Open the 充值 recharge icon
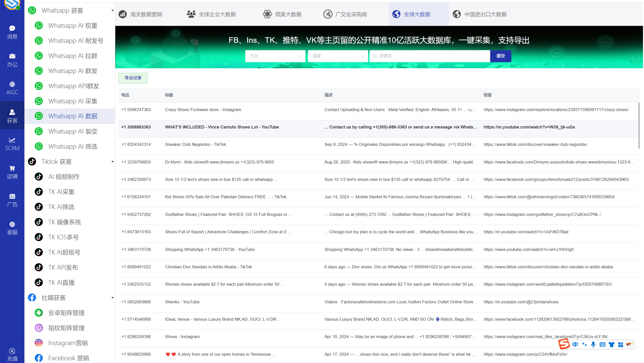 12,354
